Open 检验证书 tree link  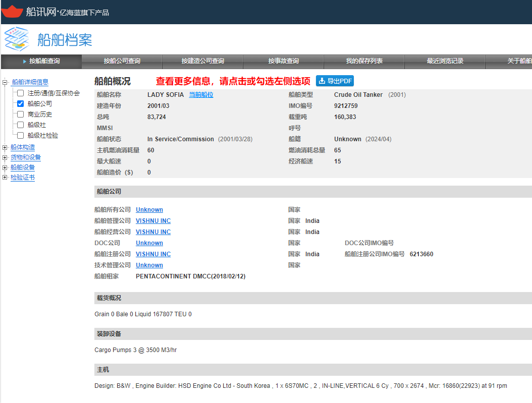pos(23,177)
